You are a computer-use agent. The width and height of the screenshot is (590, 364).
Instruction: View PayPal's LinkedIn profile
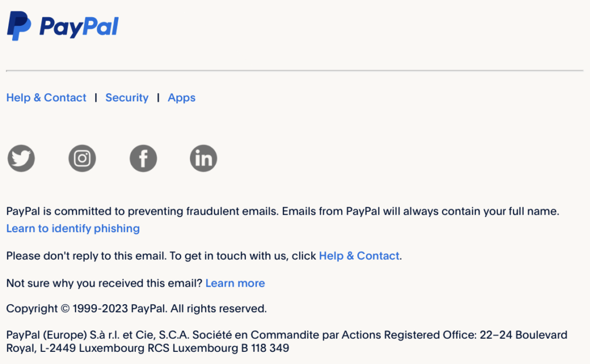click(x=203, y=158)
